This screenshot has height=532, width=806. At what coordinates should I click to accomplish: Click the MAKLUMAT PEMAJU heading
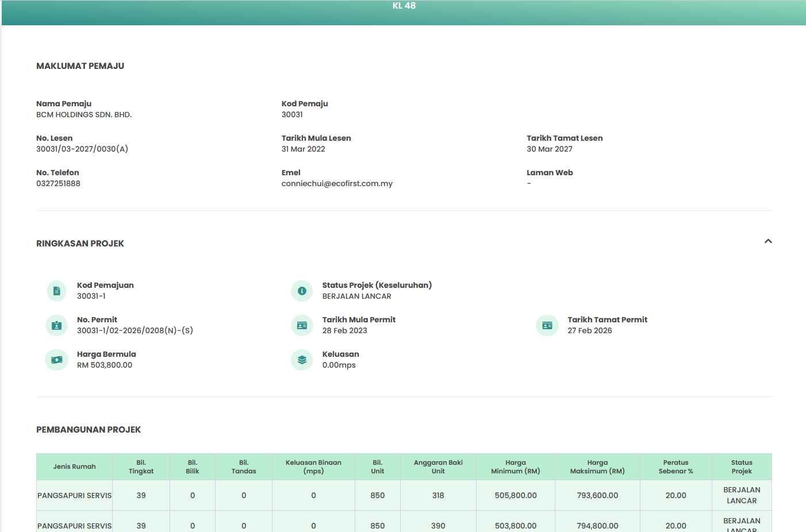point(80,66)
